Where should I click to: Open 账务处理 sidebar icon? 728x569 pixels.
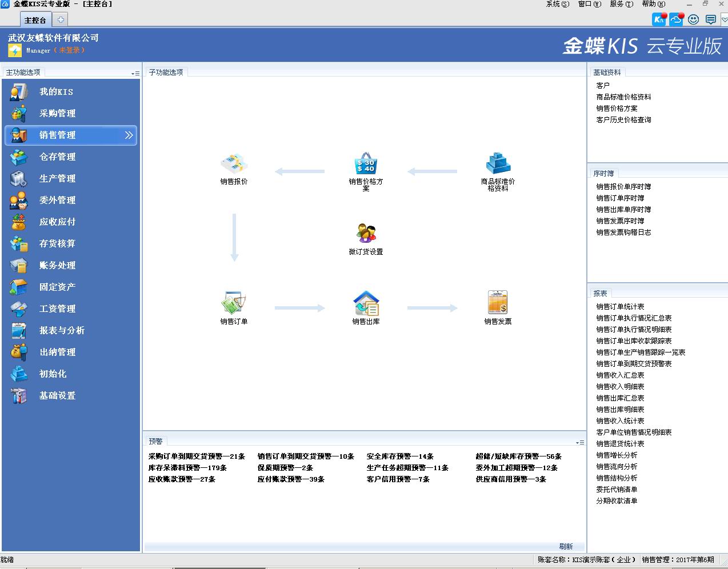(x=19, y=266)
